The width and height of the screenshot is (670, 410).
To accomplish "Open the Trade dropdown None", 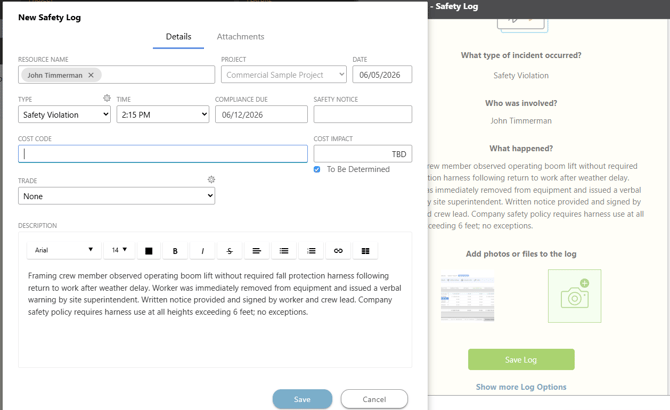I will (x=117, y=196).
